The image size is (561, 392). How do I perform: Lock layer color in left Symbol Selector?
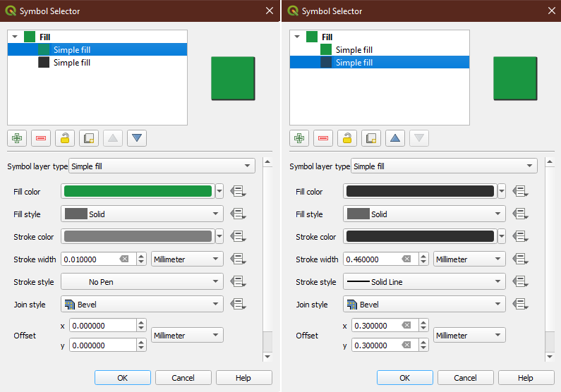[x=65, y=138]
